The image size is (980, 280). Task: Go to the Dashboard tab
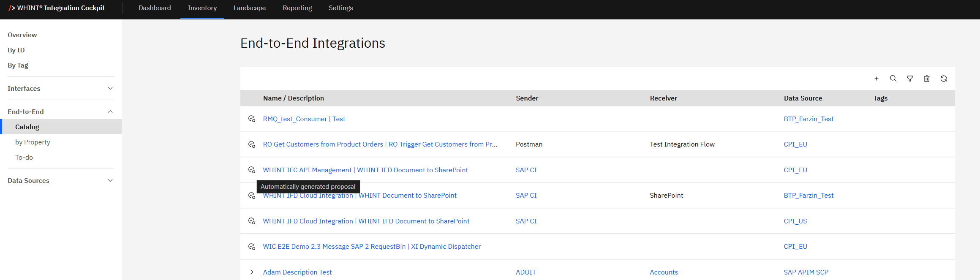(155, 8)
